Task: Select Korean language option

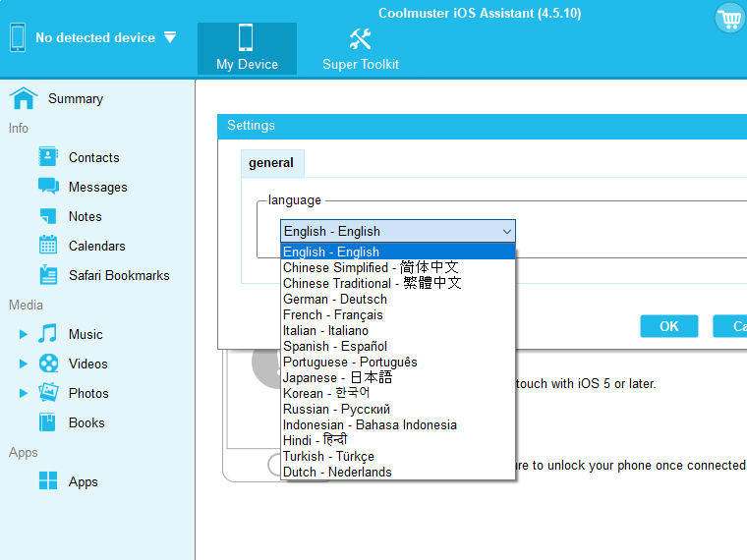Action: pyautogui.click(x=398, y=393)
